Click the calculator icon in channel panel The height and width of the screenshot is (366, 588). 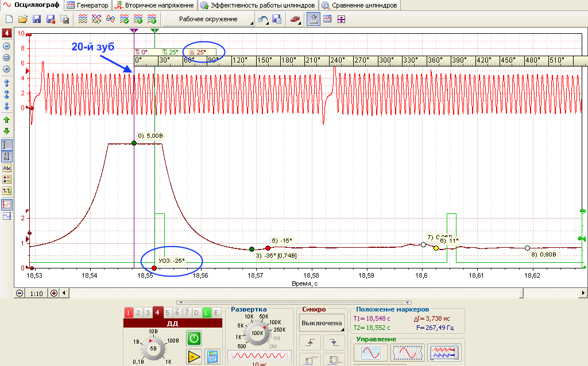tap(212, 357)
